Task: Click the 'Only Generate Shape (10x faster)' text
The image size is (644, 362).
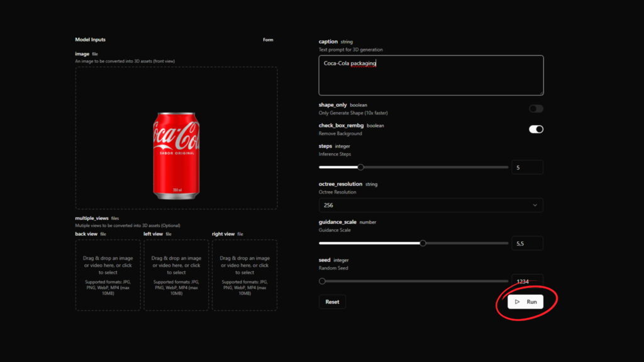Action: (353, 113)
